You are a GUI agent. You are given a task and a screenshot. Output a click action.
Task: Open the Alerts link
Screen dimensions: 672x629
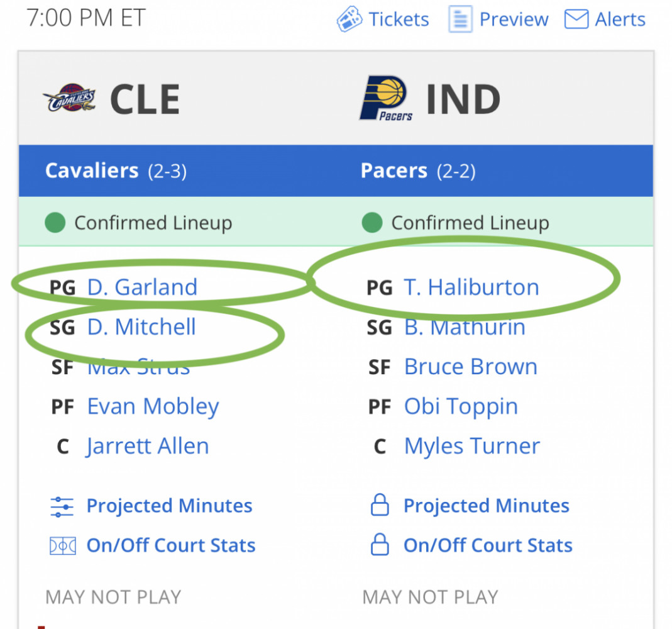click(x=620, y=19)
